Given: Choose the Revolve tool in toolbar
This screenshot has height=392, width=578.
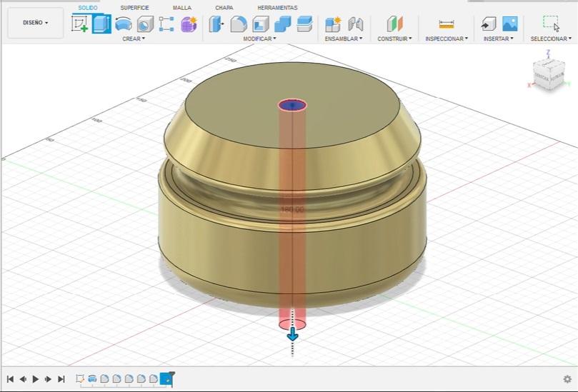Looking at the screenshot, I should click(124, 24).
